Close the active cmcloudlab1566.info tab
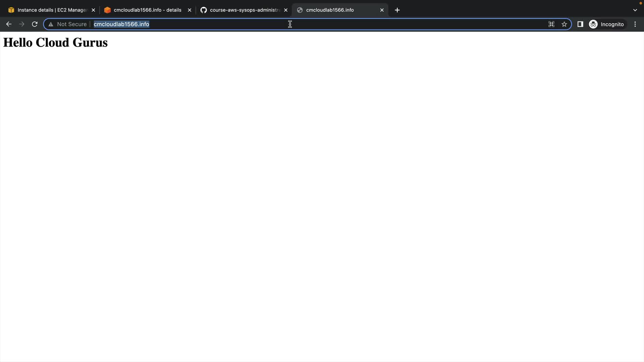Screen dimensions: 644x362 click(x=382, y=10)
